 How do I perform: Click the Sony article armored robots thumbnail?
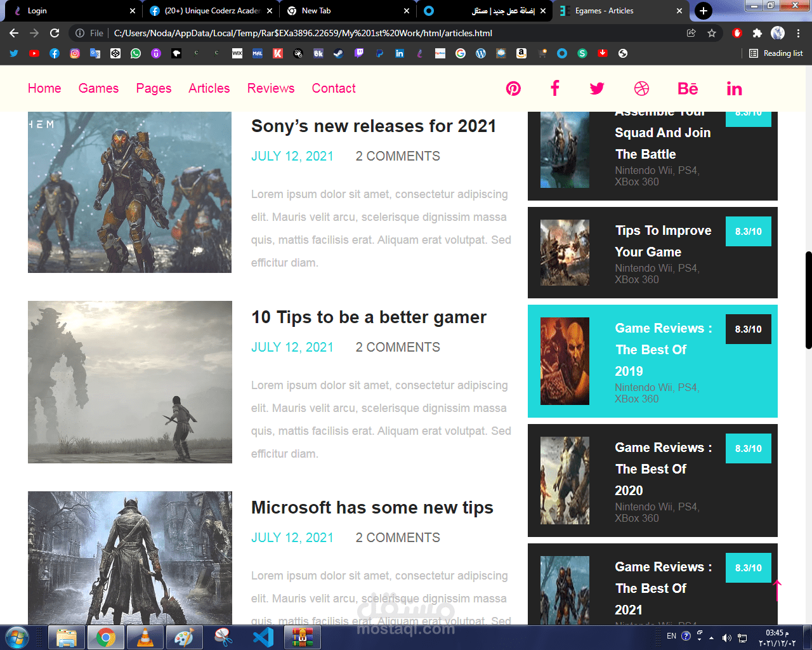(x=129, y=192)
